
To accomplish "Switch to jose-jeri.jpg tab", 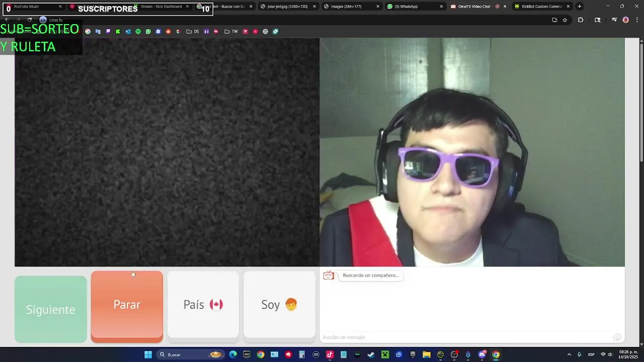I will tap(288, 7).
